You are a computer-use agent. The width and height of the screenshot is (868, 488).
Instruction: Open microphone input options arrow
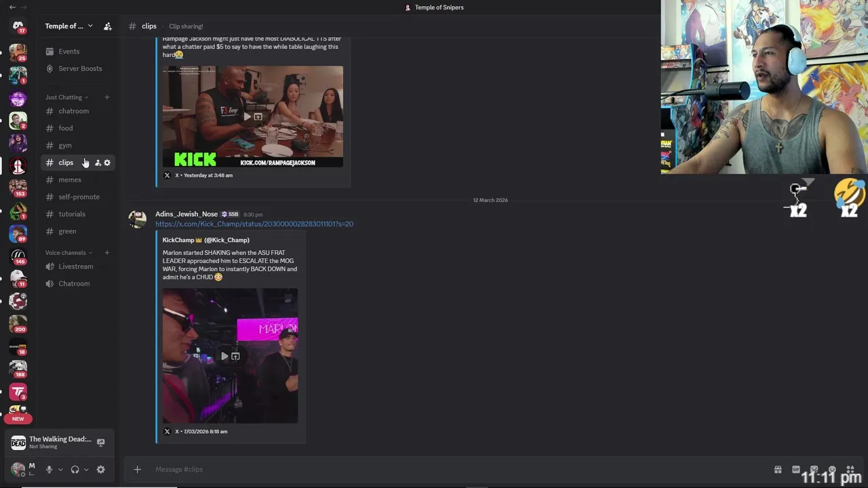click(x=60, y=469)
